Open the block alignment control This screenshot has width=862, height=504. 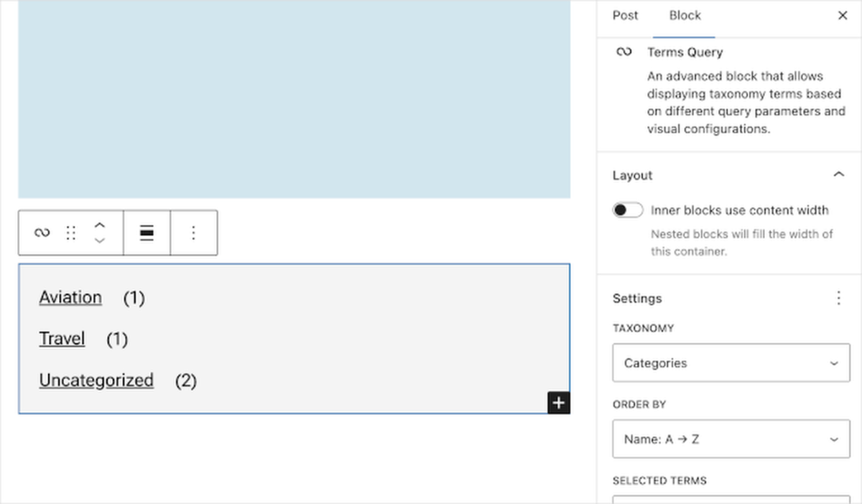(x=147, y=233)
